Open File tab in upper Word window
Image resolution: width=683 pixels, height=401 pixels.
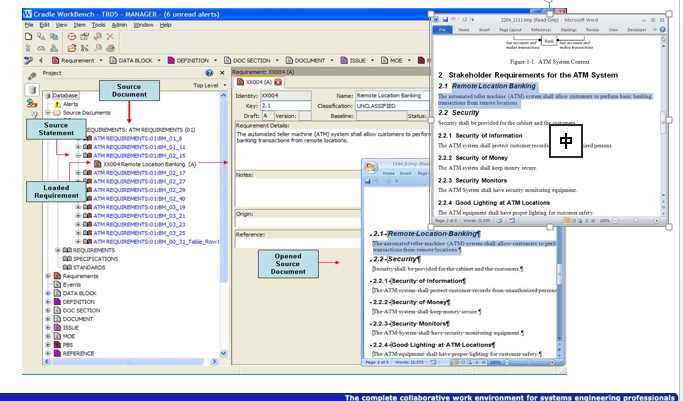442,30
